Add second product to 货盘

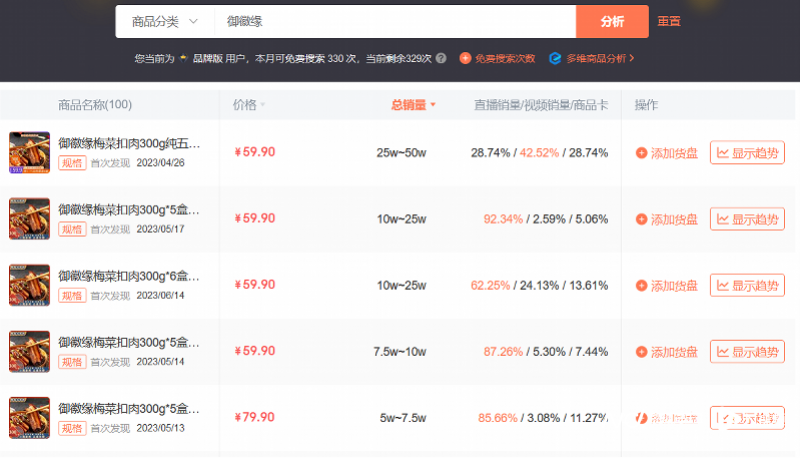pos(666,219)
